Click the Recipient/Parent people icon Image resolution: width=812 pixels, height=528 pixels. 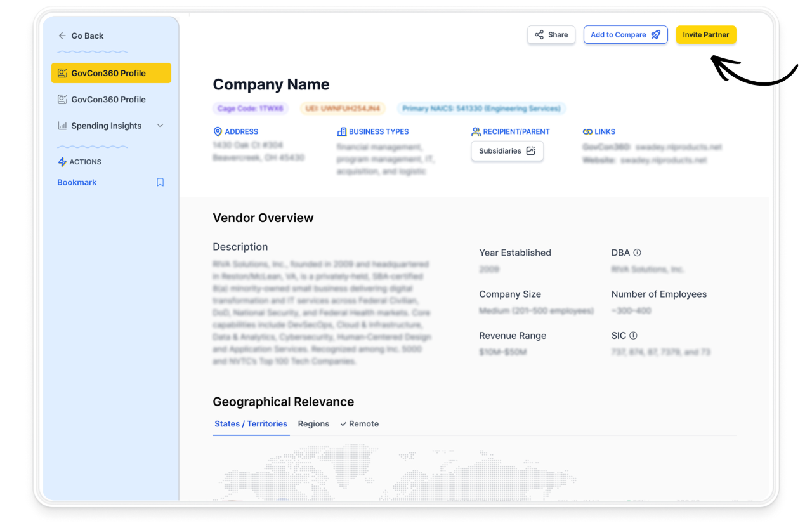pyautogui.click(x=476, y=132)
